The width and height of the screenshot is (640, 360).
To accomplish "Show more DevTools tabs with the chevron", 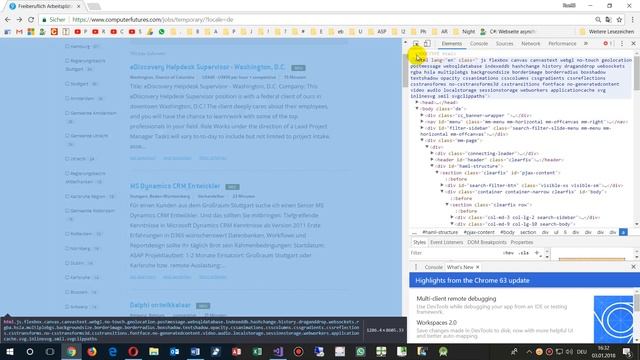I will (x=586, y=43).
